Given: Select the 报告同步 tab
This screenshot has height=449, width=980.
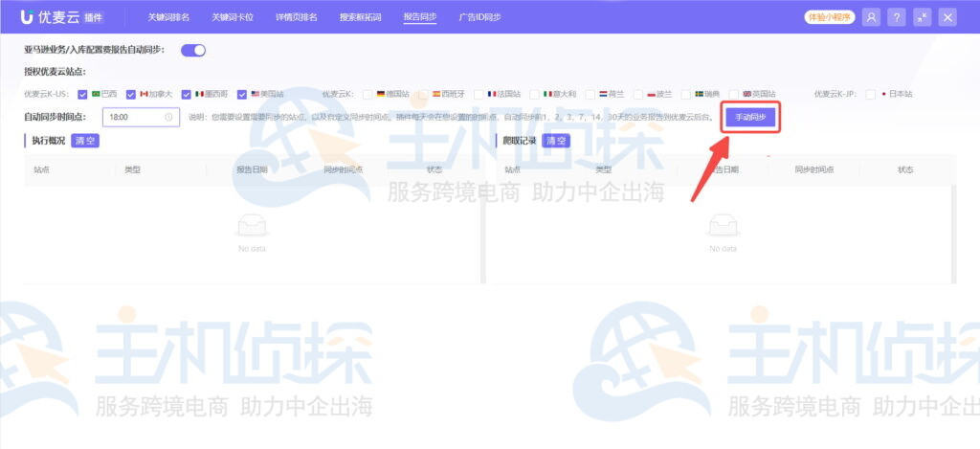Looking at the screenshot, I should [x=420, y=17].
